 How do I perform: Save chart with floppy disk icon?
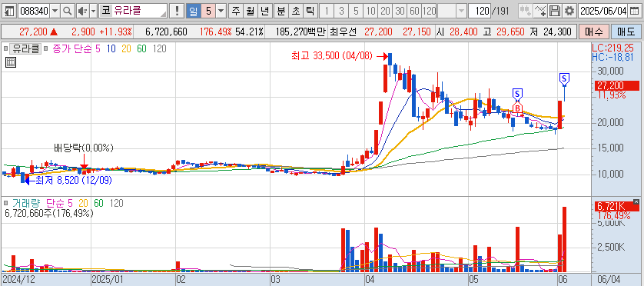click(x=555, y=11)
